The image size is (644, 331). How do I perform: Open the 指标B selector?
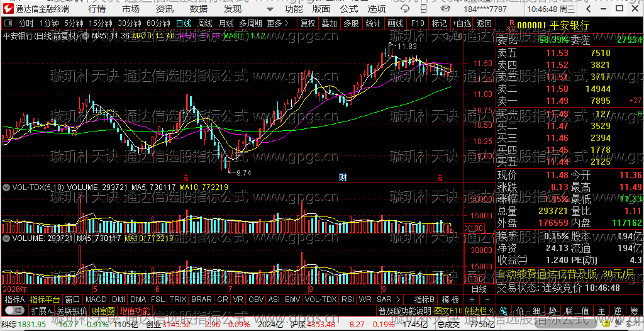click(425, 300)
